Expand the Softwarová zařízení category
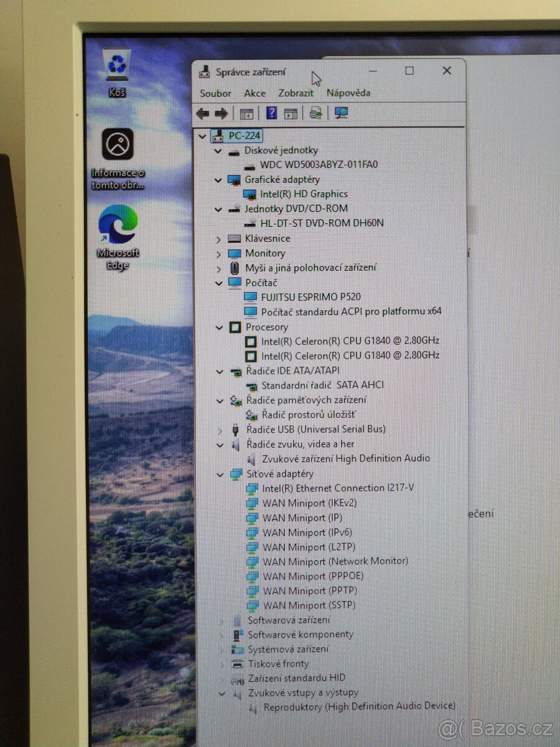 (x=220, y=621)
